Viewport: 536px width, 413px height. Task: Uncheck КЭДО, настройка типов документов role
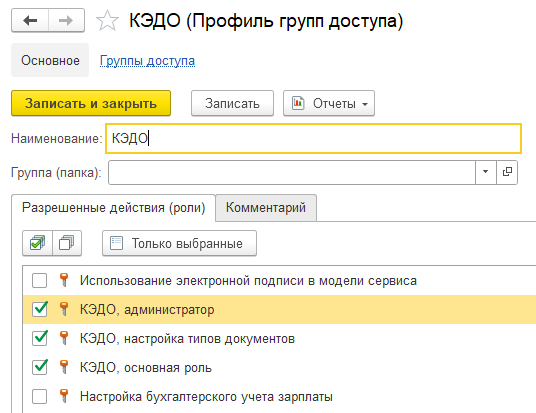coord(40,338)
